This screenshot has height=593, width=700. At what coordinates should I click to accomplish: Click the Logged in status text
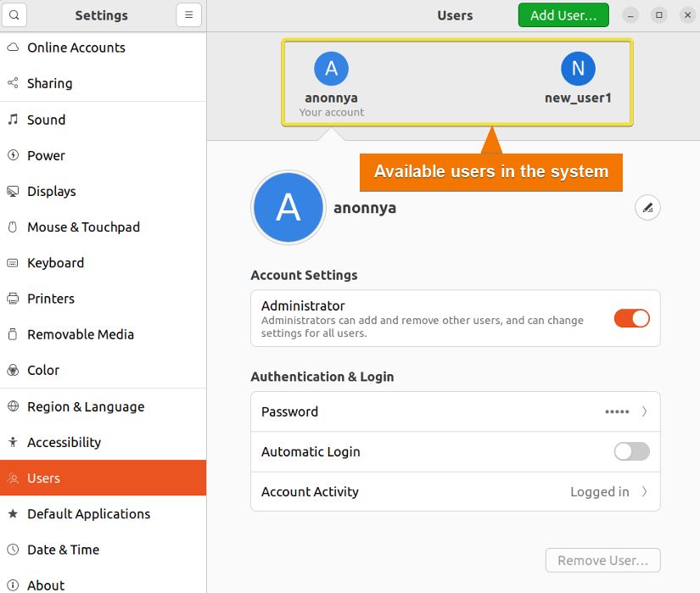[x=600, y=492]
